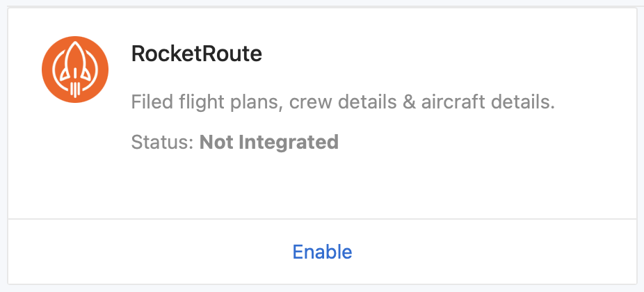Click the word 'Filed' in the description
The width and height of the screenshot is (644, 292).
(x=149, y=104)
